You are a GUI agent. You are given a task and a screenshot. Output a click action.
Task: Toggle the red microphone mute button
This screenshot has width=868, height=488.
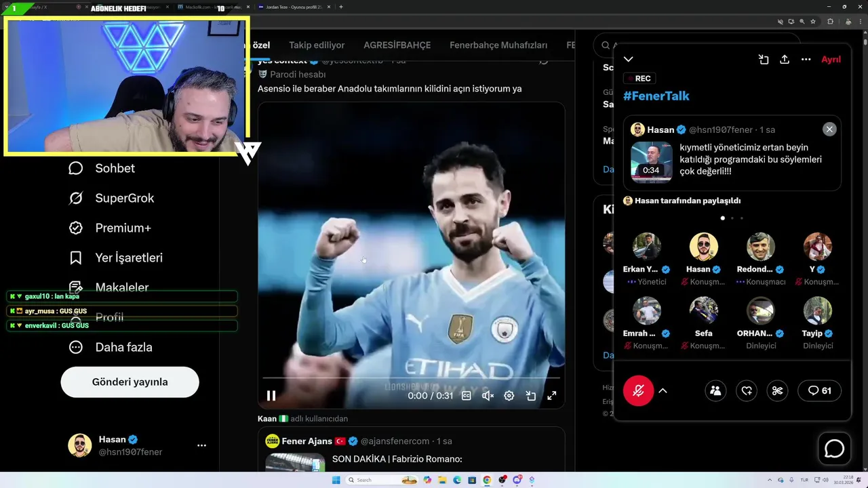point(638,390)
